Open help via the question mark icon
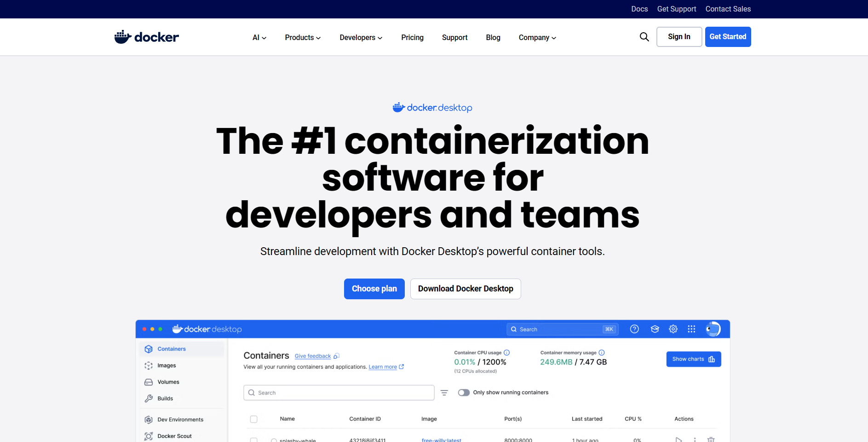Image resolution: width=868 pixels, height=442 pixels. coord(634,329)
